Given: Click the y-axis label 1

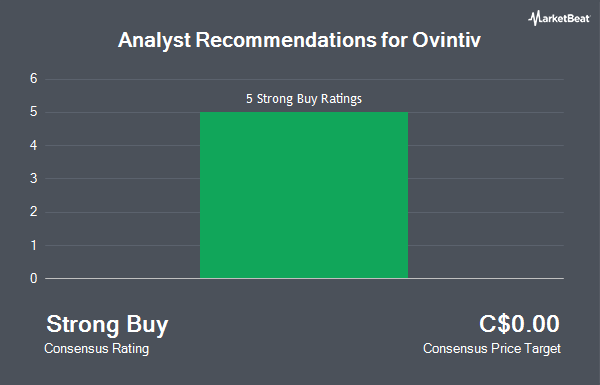Looking at the screenshot, I should click(x=34, y=245).
